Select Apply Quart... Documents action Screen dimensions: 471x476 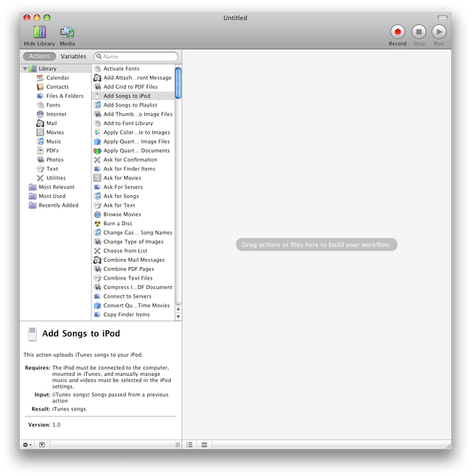pyautogui.click(x=133, y=151)
